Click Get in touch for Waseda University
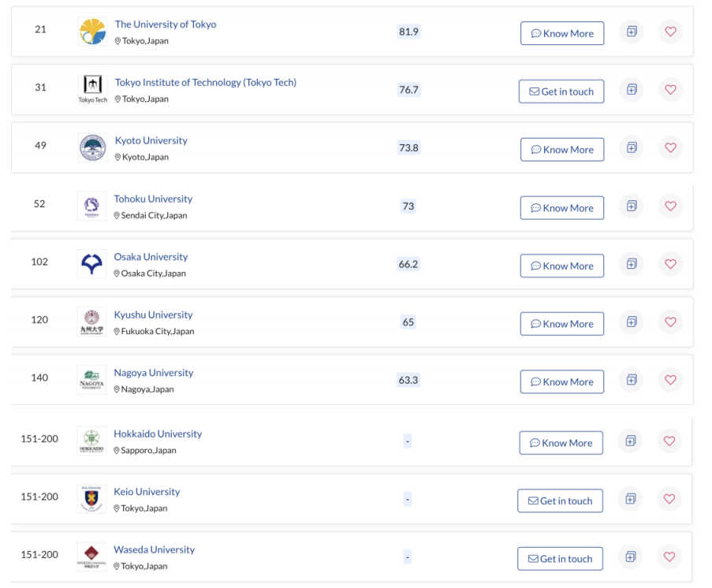 561,559
